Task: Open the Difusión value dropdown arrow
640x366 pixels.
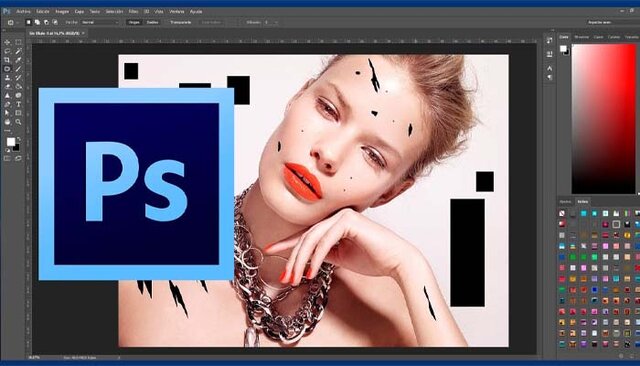Action: pos(276,22)
